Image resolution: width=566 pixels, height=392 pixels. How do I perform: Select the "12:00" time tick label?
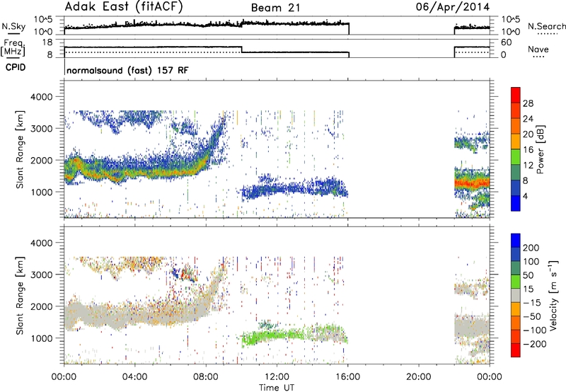(277, 377)
